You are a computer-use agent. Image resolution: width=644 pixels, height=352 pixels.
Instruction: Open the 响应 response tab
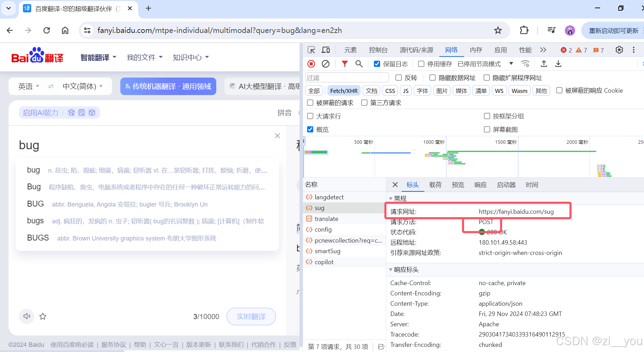coord(481,185)
